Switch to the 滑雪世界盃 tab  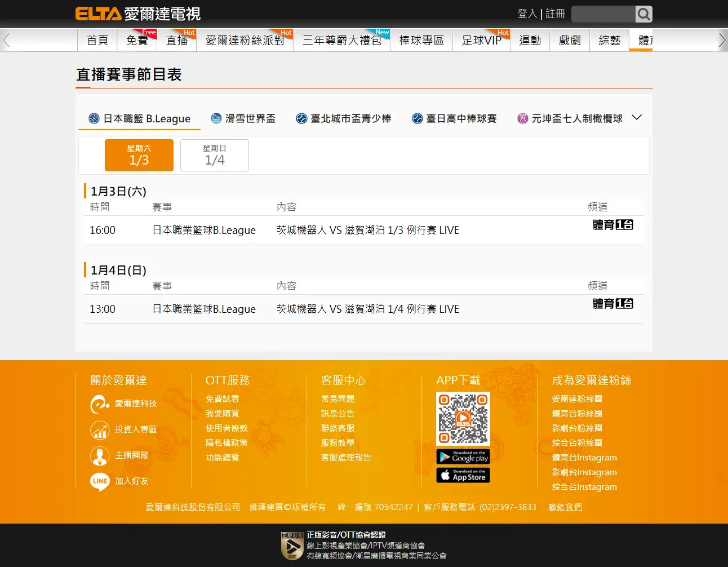[243, 118]
